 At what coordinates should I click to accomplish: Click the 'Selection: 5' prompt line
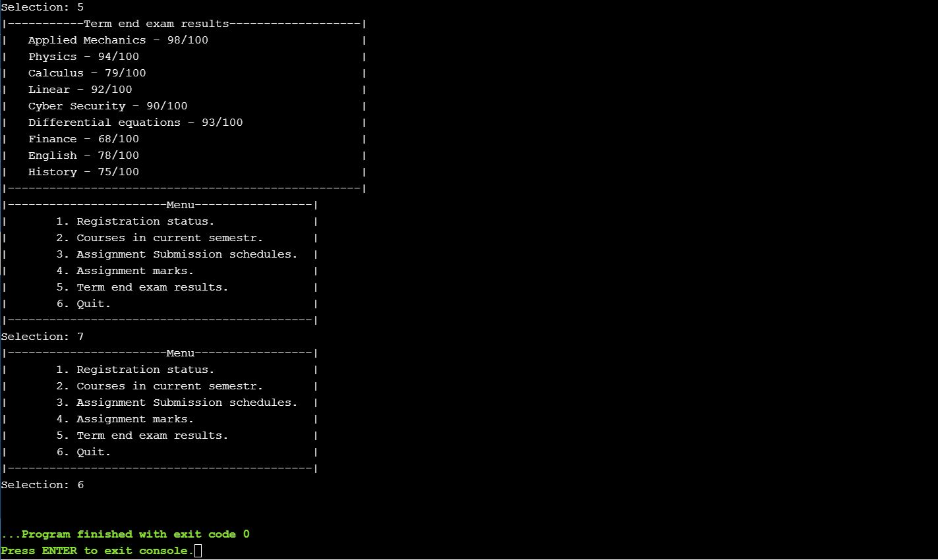click(x=42, y=7)
